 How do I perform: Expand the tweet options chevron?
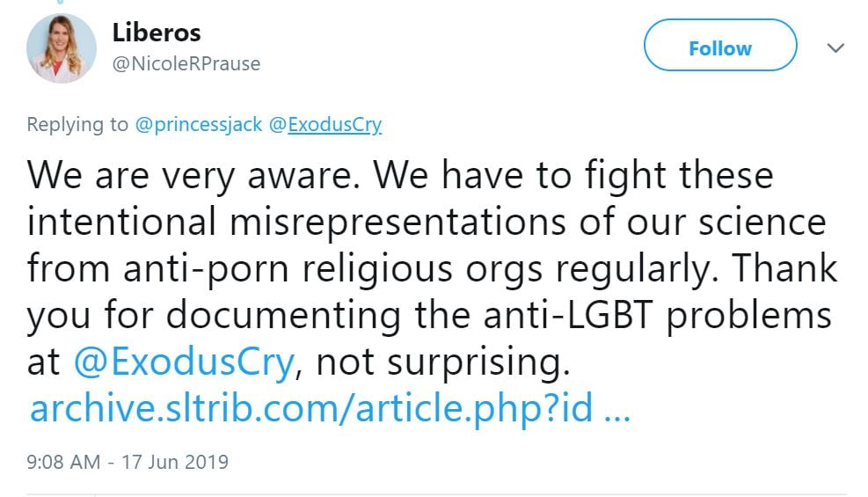tap(835, 48)
